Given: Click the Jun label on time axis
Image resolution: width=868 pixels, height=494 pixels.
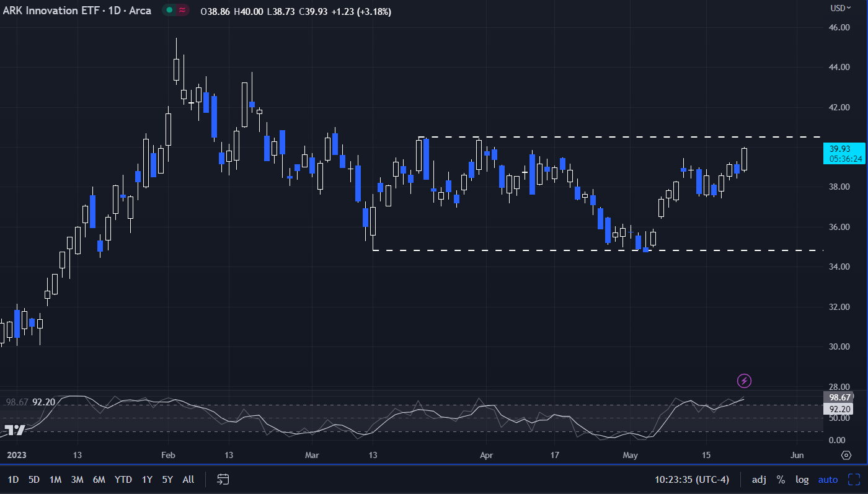Looking at the screenshot, I should point(797,455).
